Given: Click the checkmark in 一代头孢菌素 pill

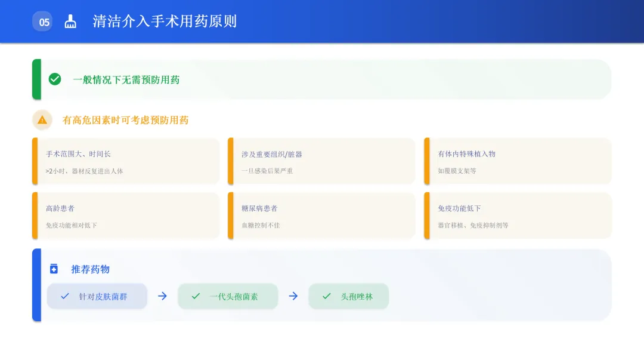Looking at the screenshot, I should [x=196, y=296].
